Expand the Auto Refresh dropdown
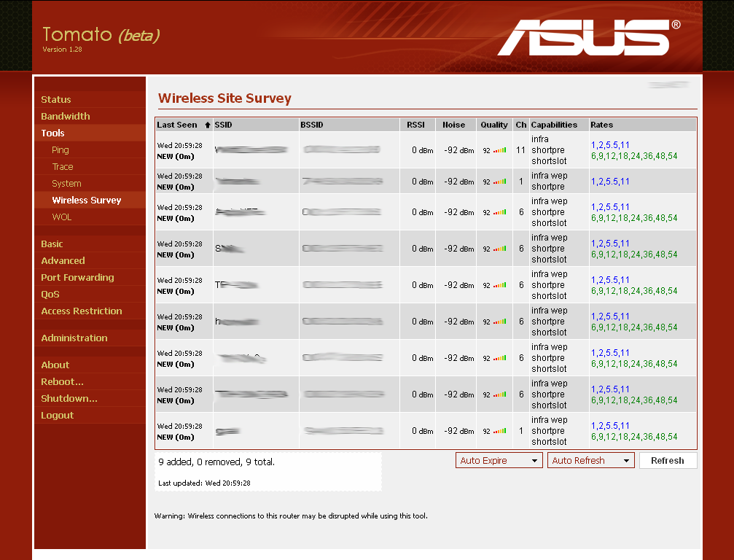The width and height of the screenshot is (734, 560). pos(590,460)
